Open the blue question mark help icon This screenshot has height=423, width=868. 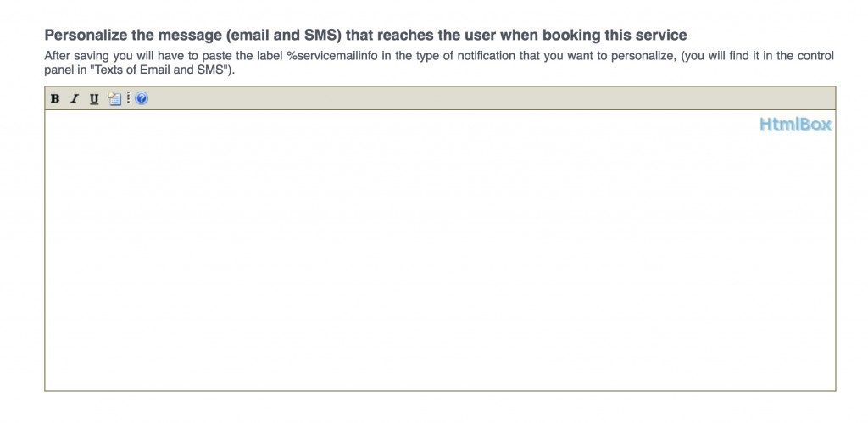click(142, 98)
